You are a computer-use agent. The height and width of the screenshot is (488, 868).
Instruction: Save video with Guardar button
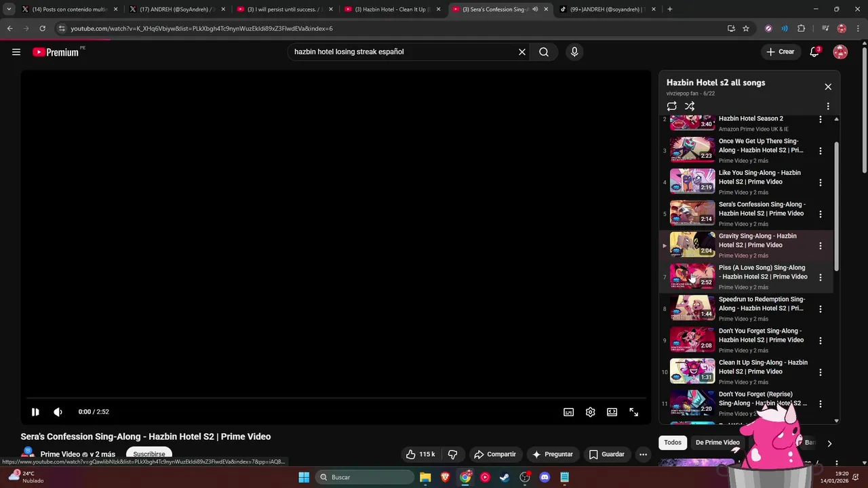click(x=607, y=454)
